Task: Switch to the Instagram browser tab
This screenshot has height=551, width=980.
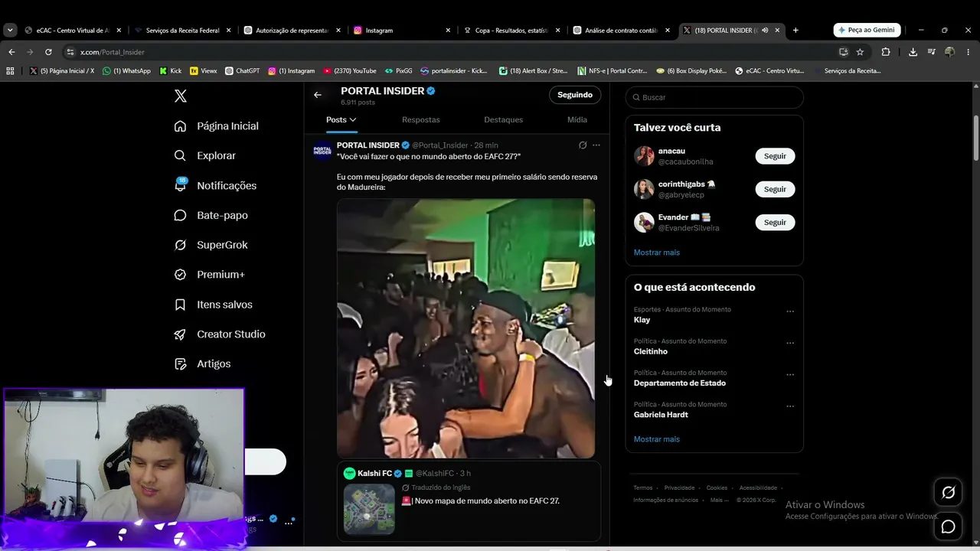Action: (x=402, y=31)
